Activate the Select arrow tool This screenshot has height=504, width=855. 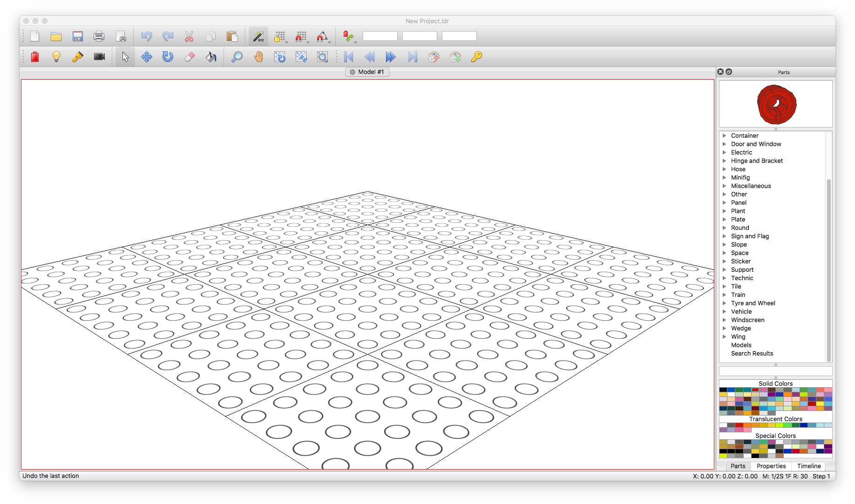tap(125, 57)
